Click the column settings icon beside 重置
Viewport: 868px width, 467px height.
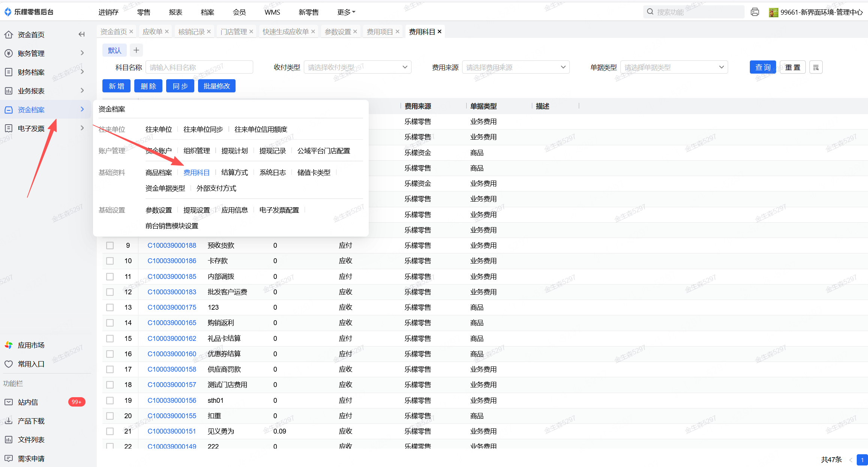click(x=815, y=68)
